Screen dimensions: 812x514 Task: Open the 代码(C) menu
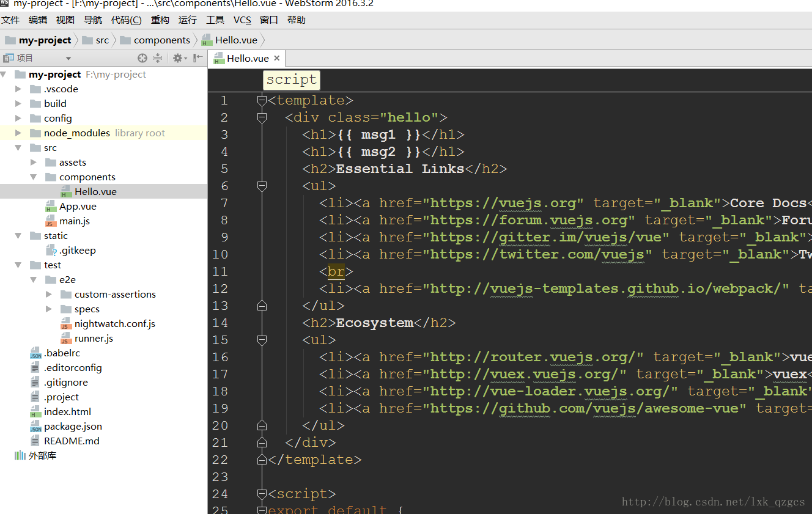click(x=127, y=20)
